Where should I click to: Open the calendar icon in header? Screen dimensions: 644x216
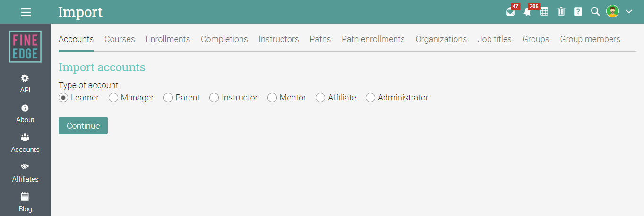click(x=544, y=12)
